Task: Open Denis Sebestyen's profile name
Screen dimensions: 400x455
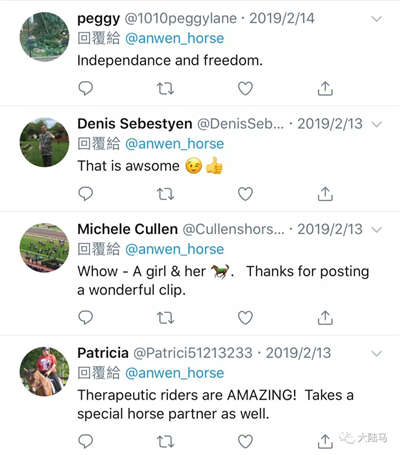Action: [135, 124]
